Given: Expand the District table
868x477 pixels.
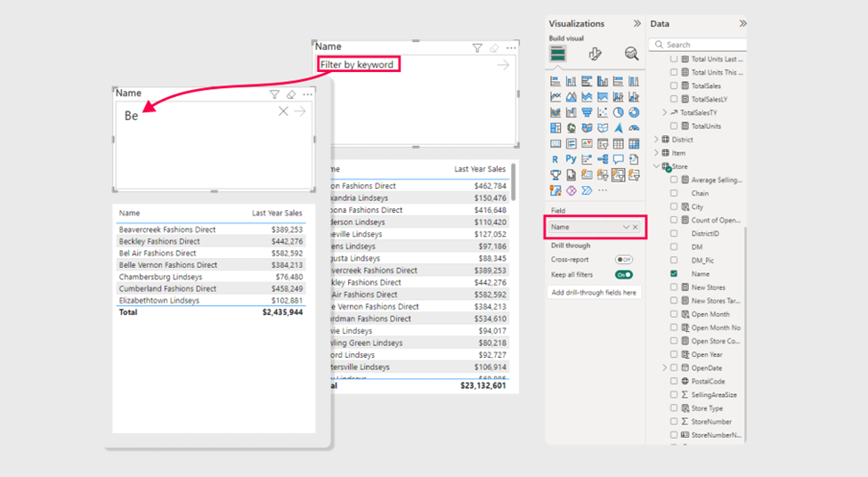Looking at the screenshot, I should [657, 140].
